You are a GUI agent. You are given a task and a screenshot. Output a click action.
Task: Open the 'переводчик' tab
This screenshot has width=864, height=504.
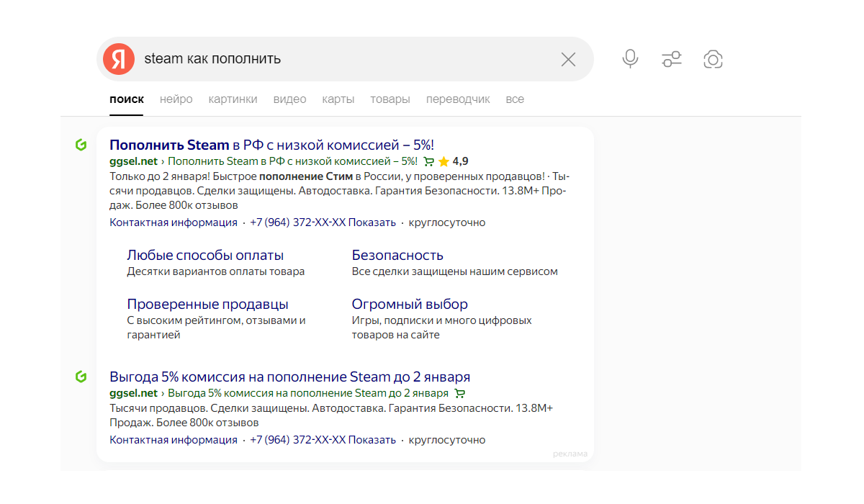pos(458,99)
